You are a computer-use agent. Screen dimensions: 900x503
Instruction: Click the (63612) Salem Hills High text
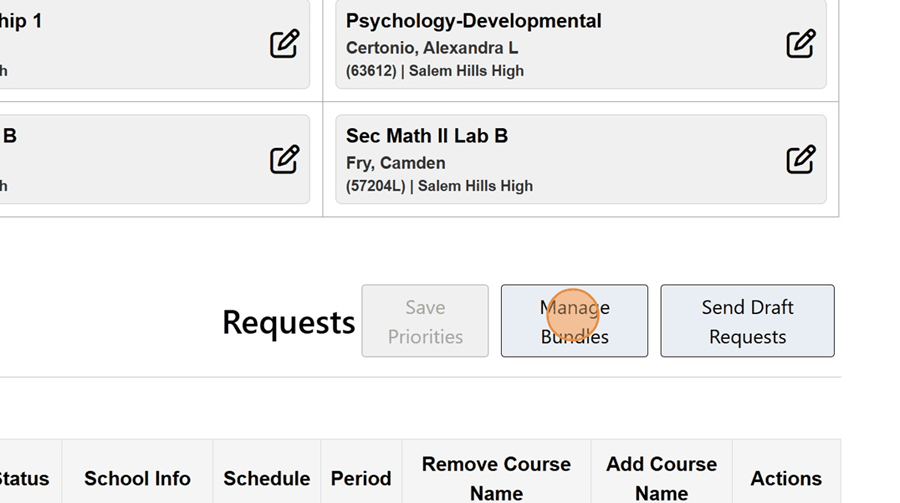click(x=435, y=71)
